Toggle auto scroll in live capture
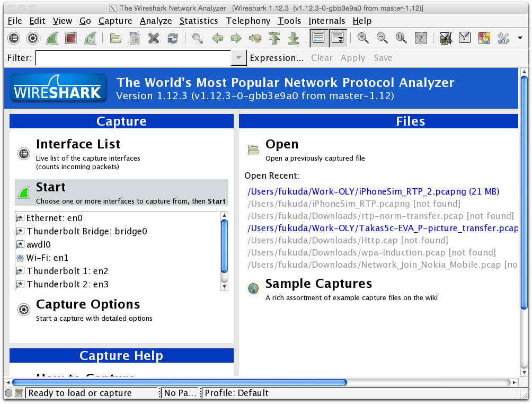Viewport: 532px width, 404px height. (x=338, y=38)
